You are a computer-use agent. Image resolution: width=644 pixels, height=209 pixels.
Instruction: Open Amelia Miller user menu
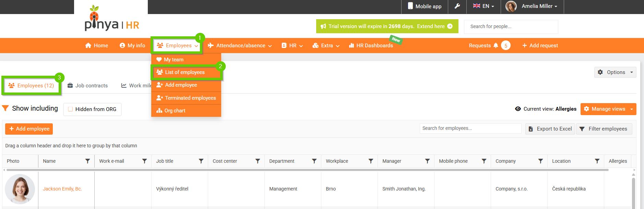pos(539,6)
